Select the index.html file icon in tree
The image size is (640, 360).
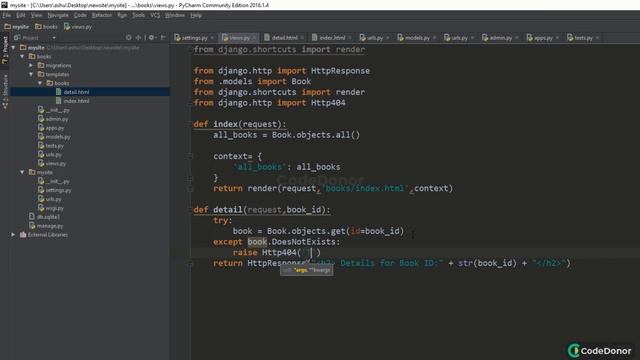point(59,101)
